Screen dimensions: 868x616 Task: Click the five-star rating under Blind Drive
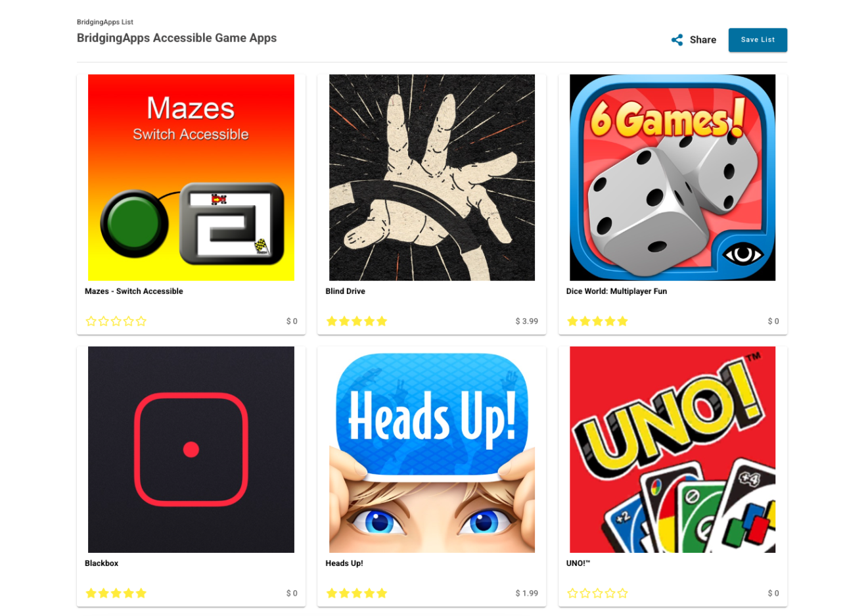click(x=357, y=321)
